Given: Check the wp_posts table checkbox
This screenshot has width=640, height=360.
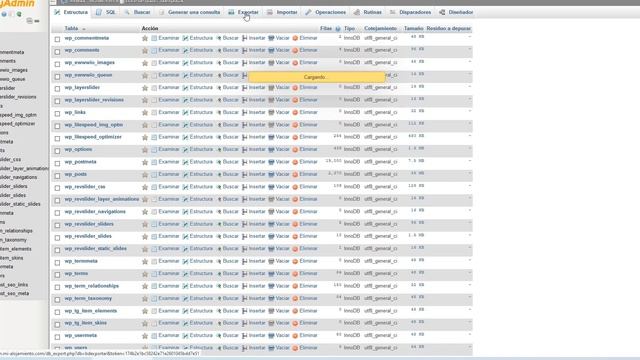Looking at the screenshot, I should pos(57,176).
